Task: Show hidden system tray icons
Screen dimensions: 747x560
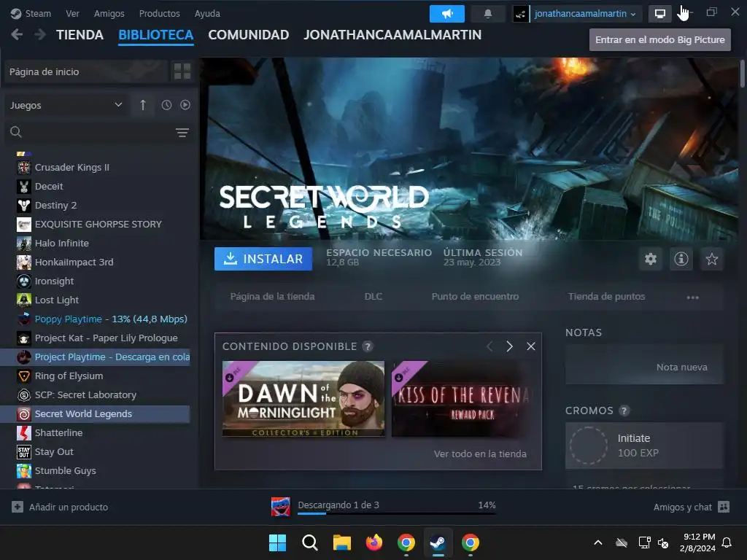Action: pos(598,542)
